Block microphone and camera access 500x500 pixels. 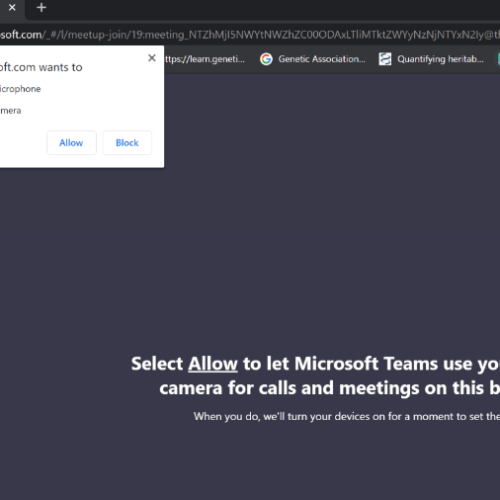(x=127, y=143)
